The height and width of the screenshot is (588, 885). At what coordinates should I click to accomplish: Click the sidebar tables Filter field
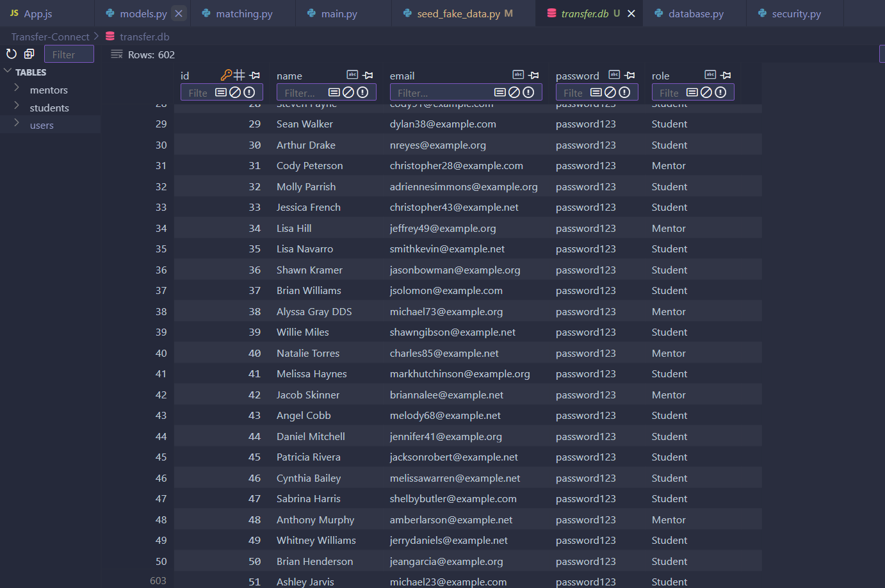coord(69,54)
